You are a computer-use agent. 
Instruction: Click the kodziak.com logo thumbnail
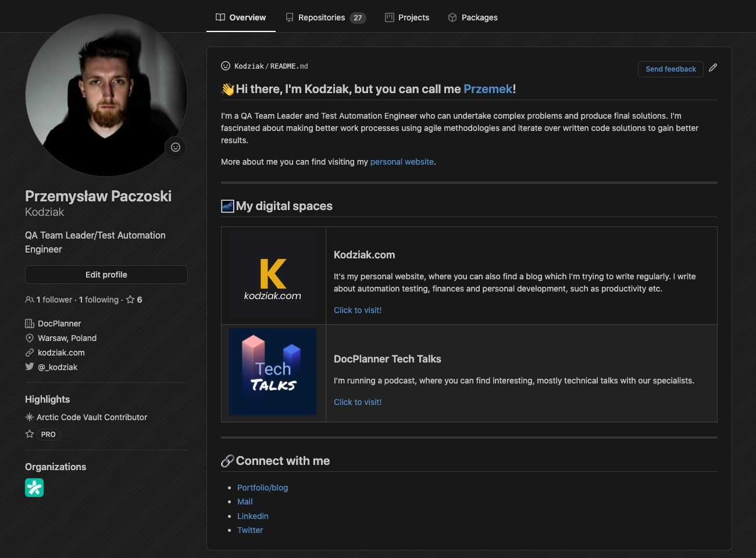tap(273, 275)
